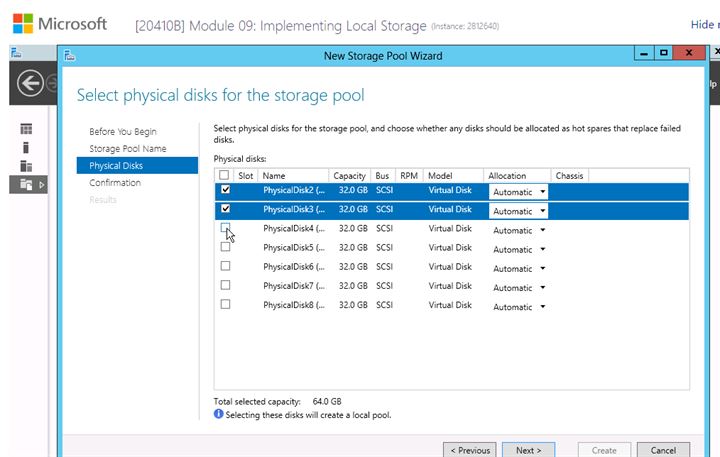720x457 pixels.
Task: Open Allocation dropdown for PhysicalDisk3
Action: (518, 210)
